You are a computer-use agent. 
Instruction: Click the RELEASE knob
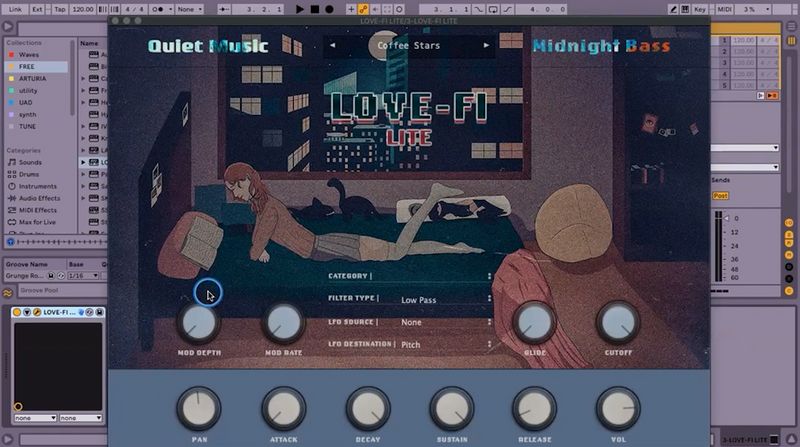point(534,408)
